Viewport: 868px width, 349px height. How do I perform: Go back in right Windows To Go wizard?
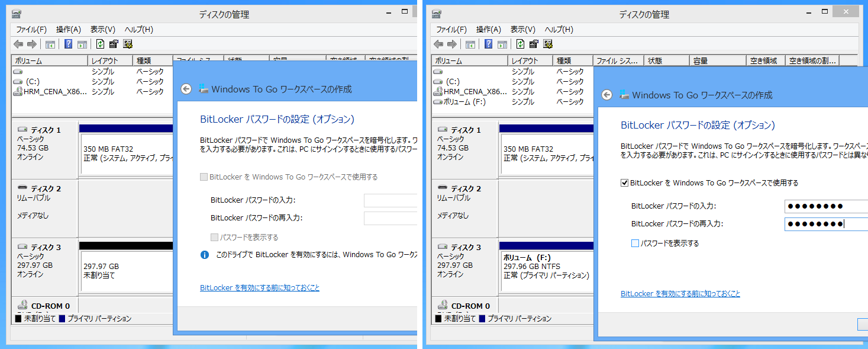point(606,95)
